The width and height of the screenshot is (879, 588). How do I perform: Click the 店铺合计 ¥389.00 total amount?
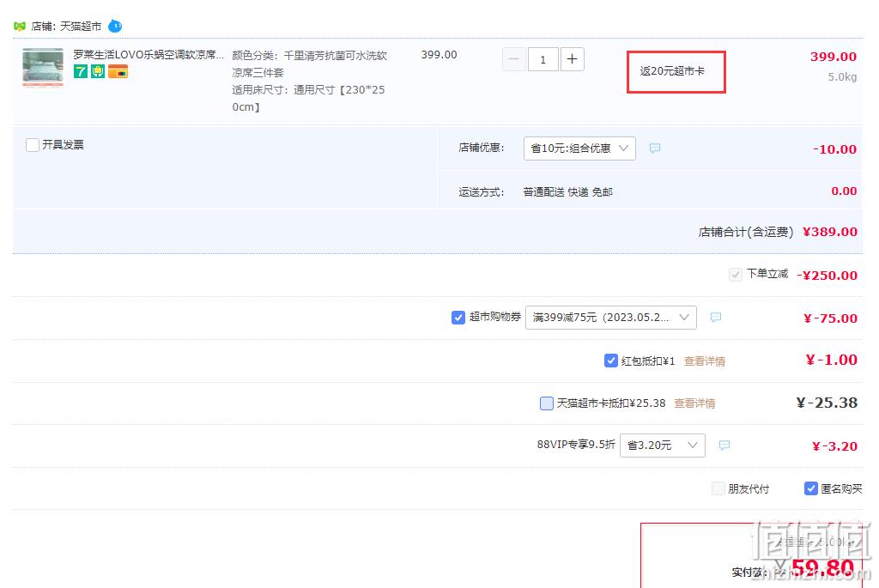tap(830, 232)
